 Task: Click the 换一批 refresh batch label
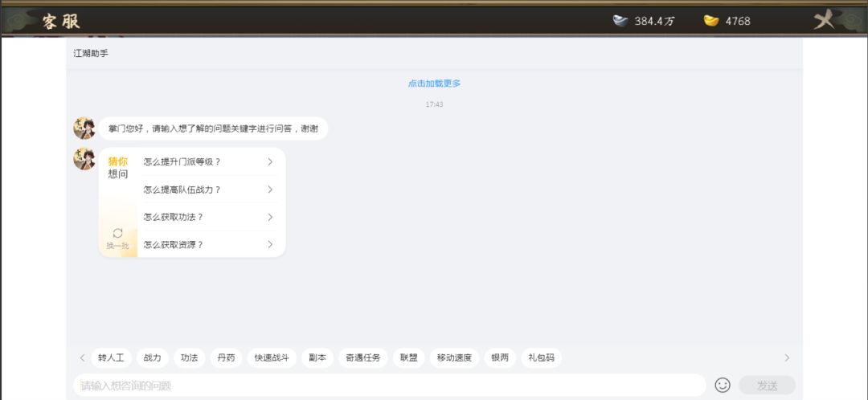point(118,246)
